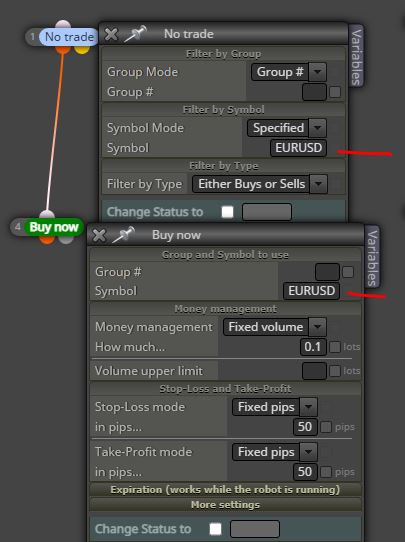Toggle Change Status to checkbox in No trade panel
This screenshot has width=405, height=542.
227,212
